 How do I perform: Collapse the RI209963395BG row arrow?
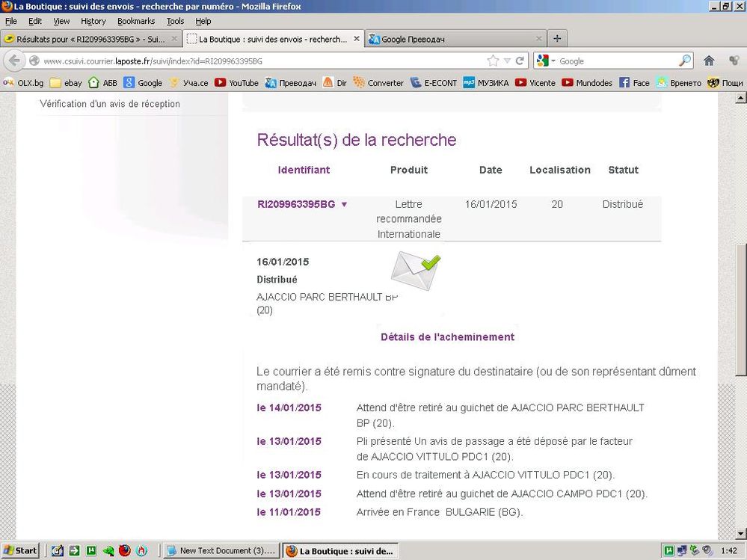pos(344,204)
